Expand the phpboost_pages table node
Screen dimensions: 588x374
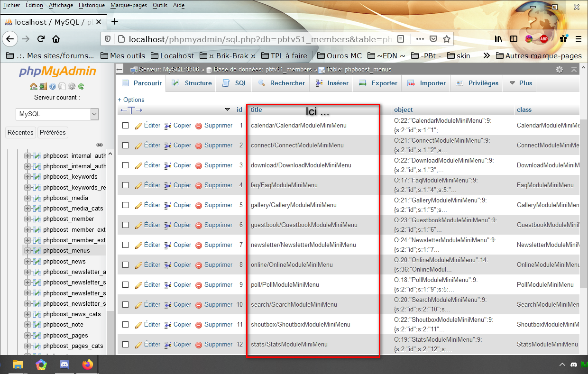pyautogui.click(x=28, y=336)
